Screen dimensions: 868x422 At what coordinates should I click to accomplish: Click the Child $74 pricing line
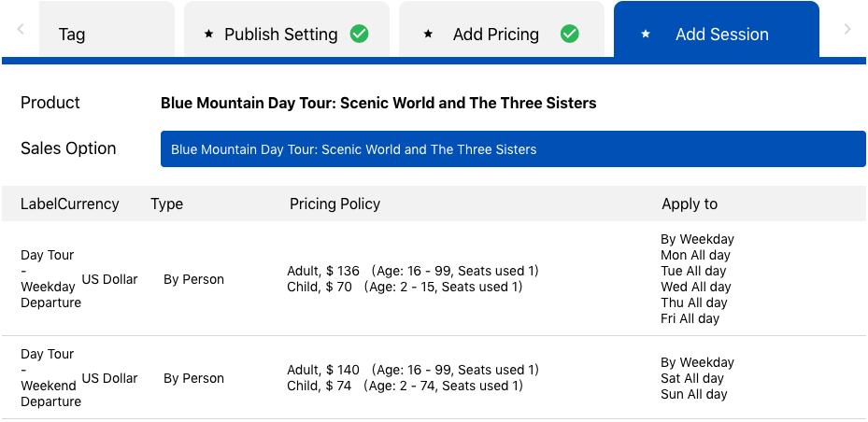405,386
